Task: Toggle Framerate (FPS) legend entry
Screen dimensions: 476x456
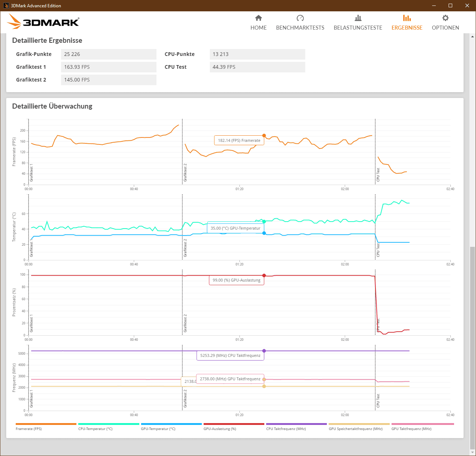Action: tap(46, 427)
